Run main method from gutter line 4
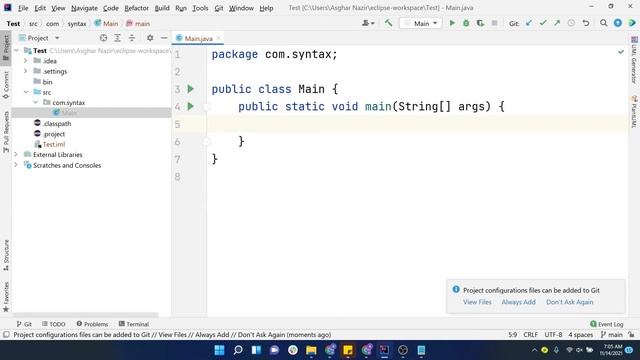This screenshot has width=640, height=360. point(190,107)
